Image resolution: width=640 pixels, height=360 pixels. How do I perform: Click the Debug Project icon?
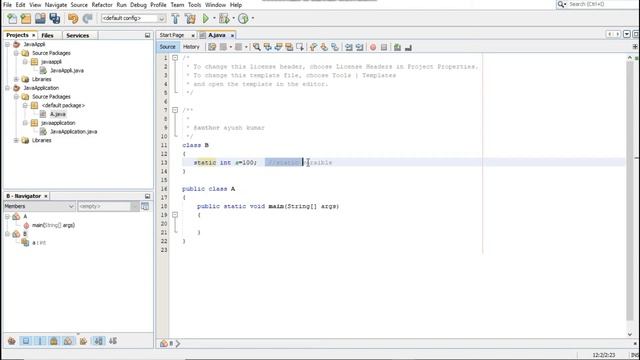[x=224, y=18]
